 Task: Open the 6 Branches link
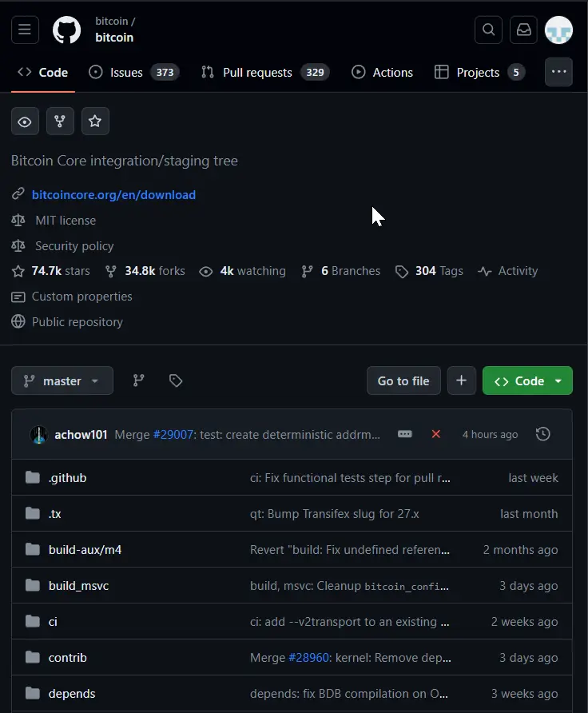(341, 271)
